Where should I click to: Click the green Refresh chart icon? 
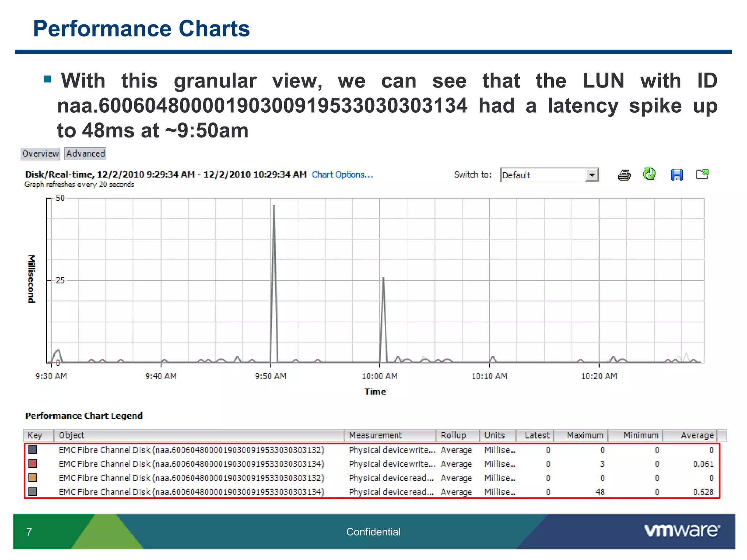649,174
